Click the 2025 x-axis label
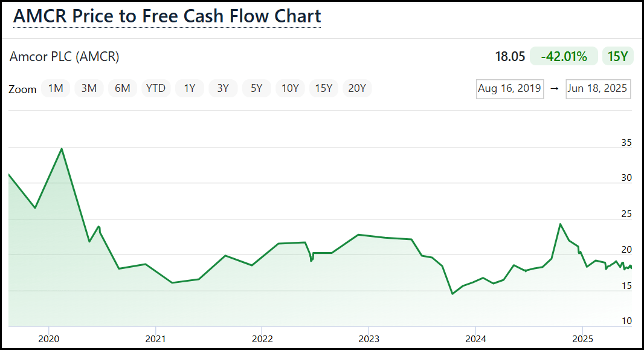 click(582, 339)
